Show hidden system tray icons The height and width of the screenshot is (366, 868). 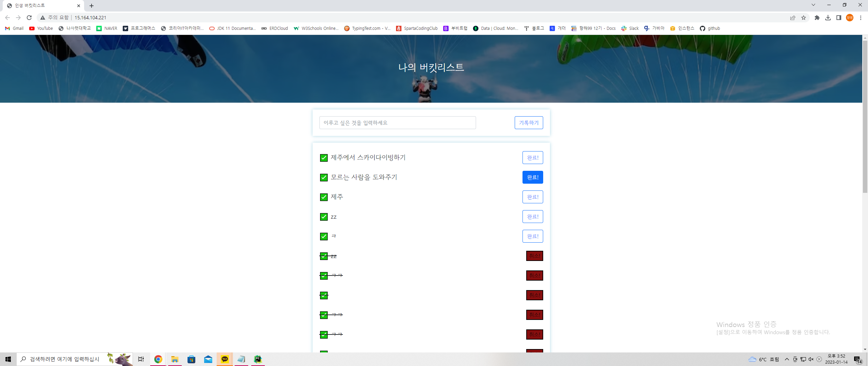click(787, 359)
